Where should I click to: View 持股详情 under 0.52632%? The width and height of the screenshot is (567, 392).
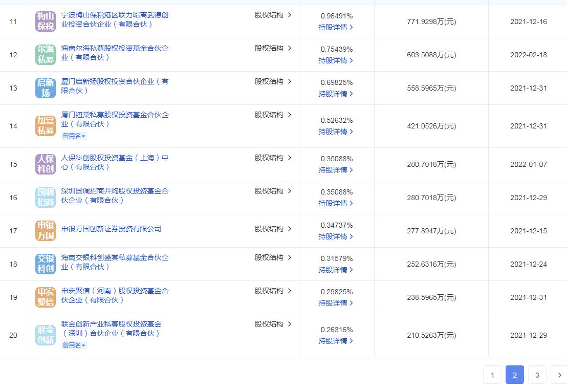tap(336, 132)
